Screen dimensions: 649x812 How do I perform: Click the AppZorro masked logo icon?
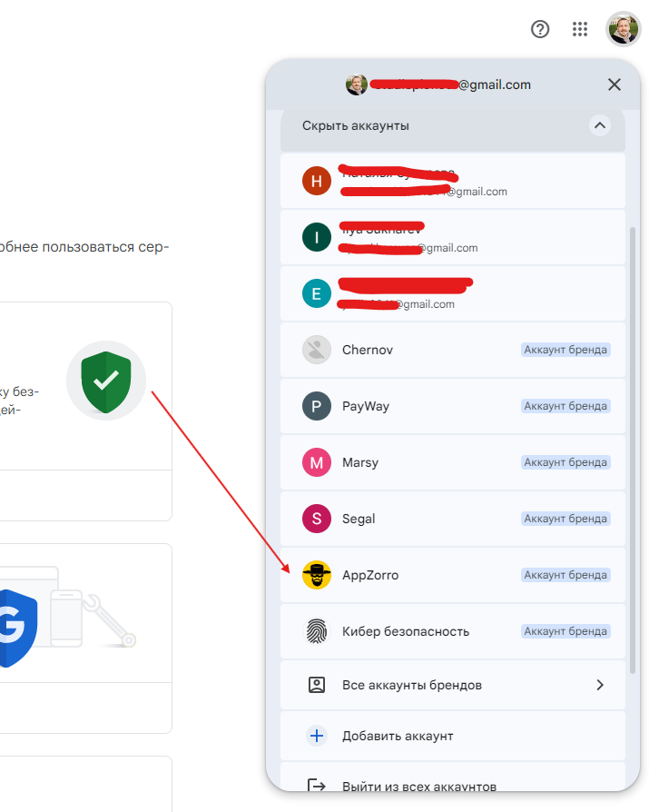[x=317, y=575]
